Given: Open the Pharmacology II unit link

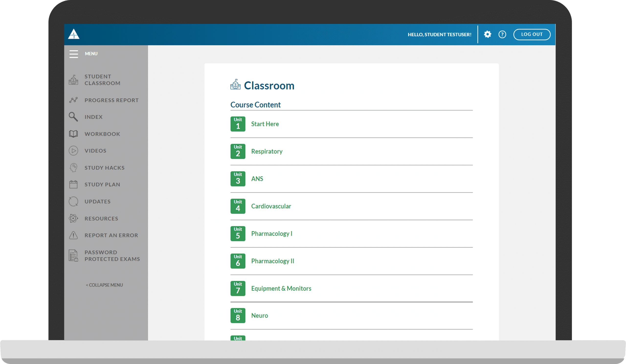Looking at the screenshot, I should pyautogui.click(x=273, y=261).
